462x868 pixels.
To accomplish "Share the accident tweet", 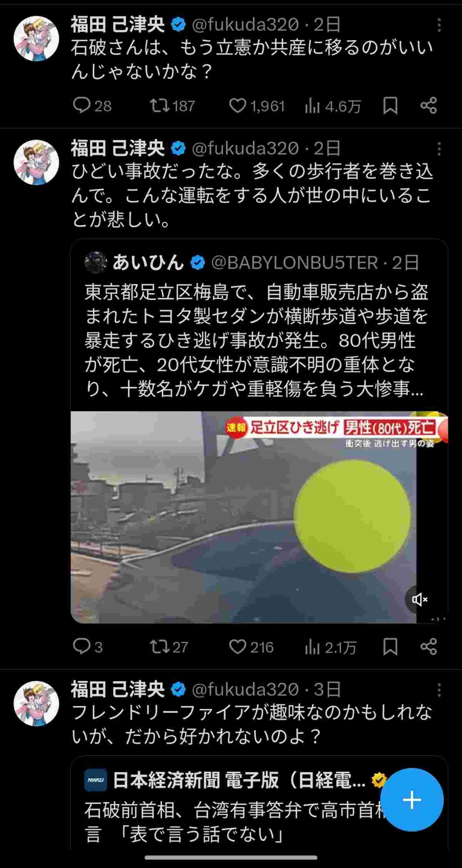I will point(429,647).
